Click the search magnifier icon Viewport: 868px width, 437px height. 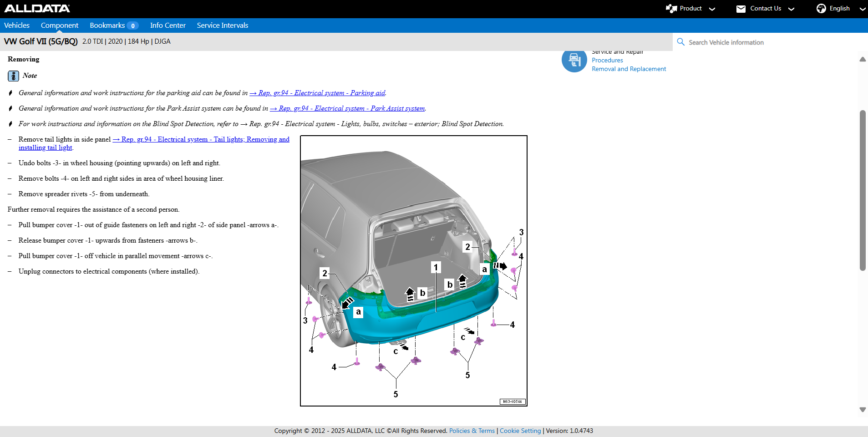680,42
